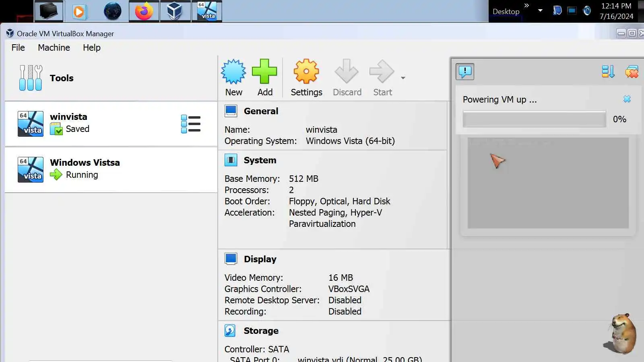Click the sort notifications icon
The width and height of the screenshot is (644, 362).
(x=608, y=72)
